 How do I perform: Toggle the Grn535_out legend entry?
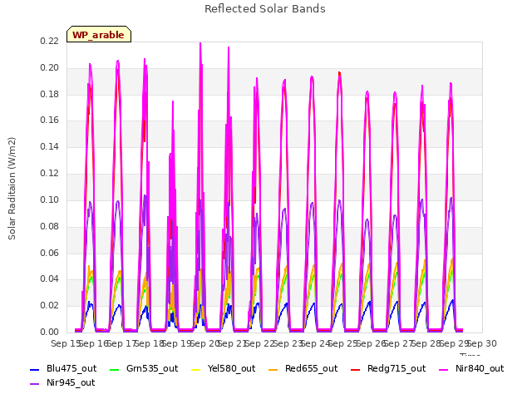click(144, 369)
